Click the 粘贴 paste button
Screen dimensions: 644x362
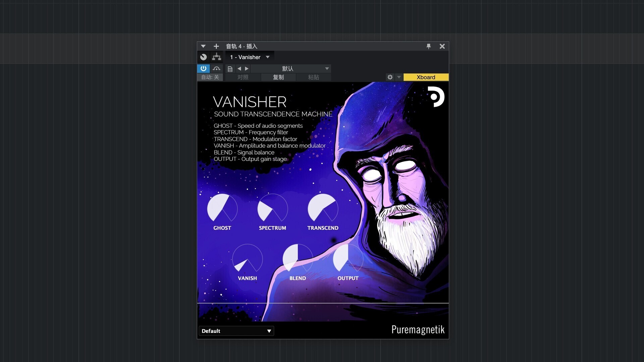(314, 77)
